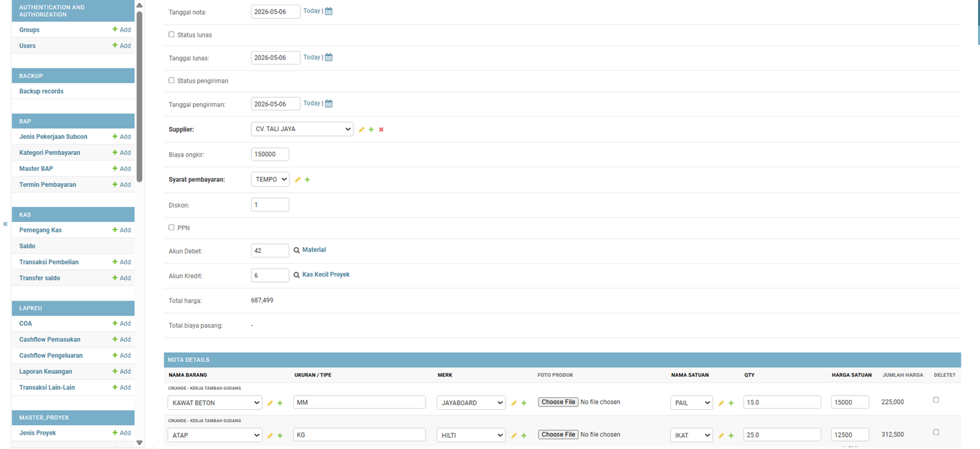
Task: Enable the PPN checkbox
Action: (171, 228)
